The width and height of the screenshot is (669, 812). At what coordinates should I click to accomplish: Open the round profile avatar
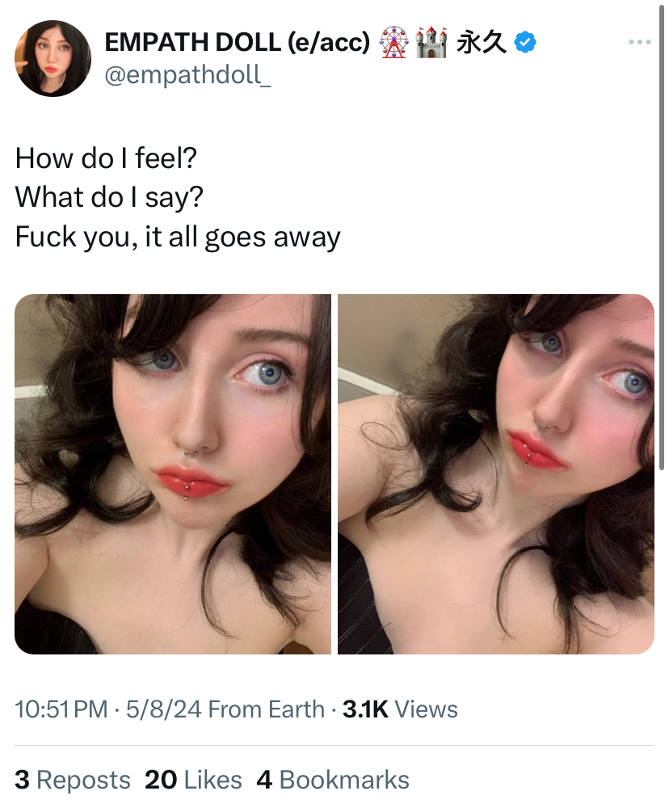tap(53, 58)
